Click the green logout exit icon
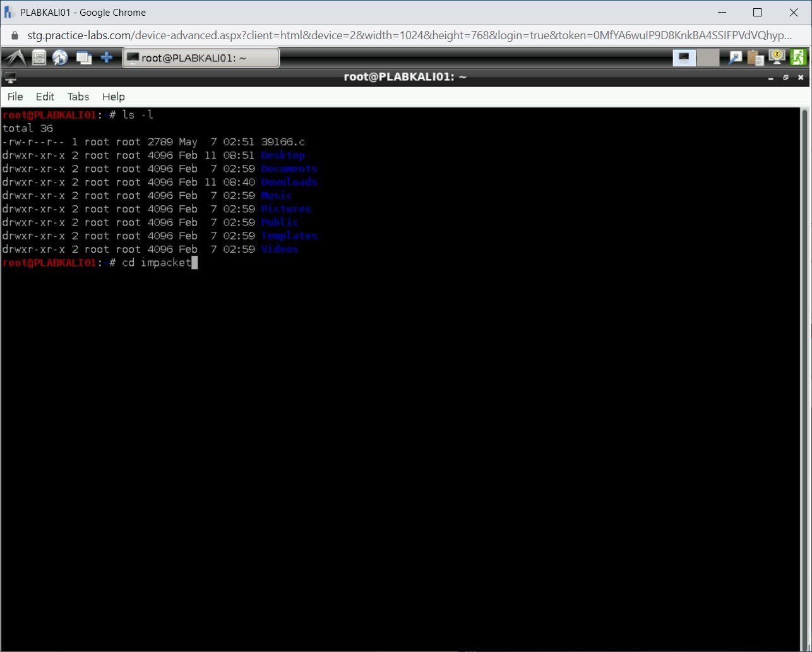The width and height of the screenshot is (812, 652). (x=798, y=58)
